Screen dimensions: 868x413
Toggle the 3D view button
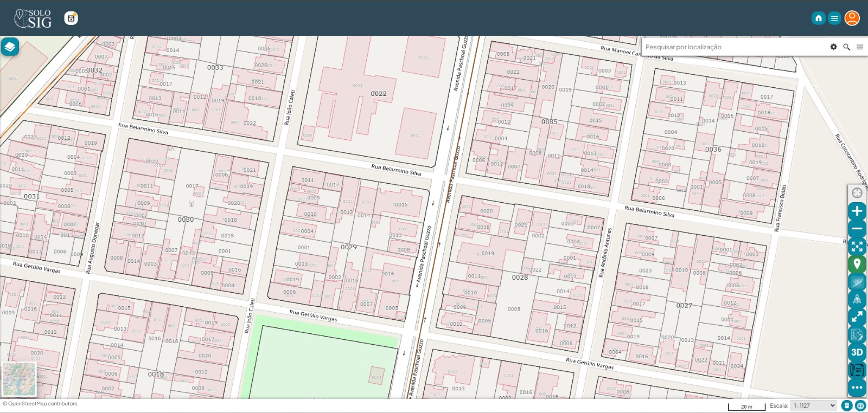[857, 352]
